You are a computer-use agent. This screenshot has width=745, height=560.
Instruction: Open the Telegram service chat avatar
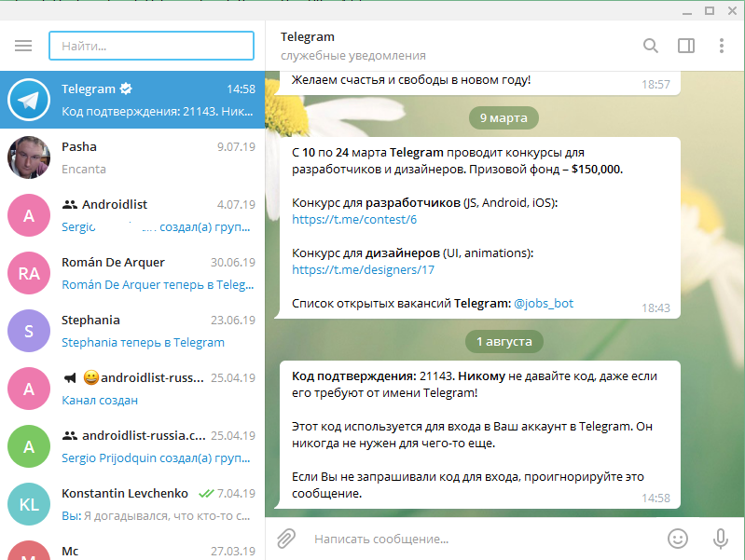coord(29,100)
